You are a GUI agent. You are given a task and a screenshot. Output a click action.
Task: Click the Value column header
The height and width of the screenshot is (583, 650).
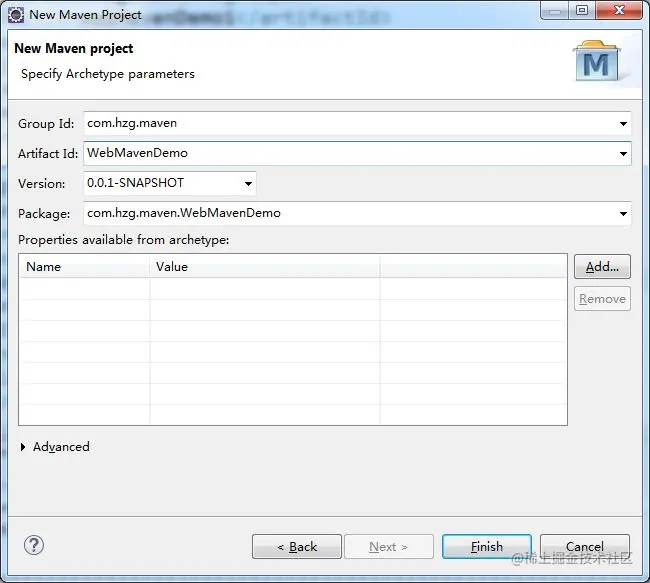click(x=264, y=267)
